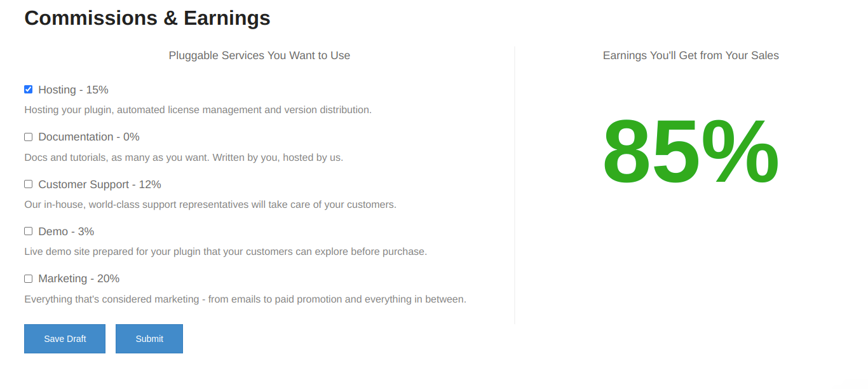Click the Commissions & Earnings heading
Screen dimensions: 868x389
pyautogui.click(x=147, y=18)
